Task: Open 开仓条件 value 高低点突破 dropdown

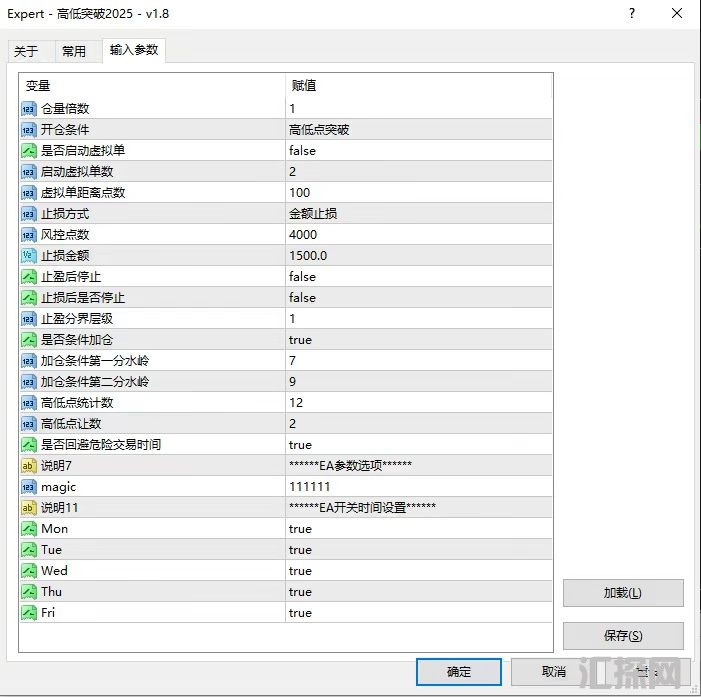Action: (x=419, y=130)
